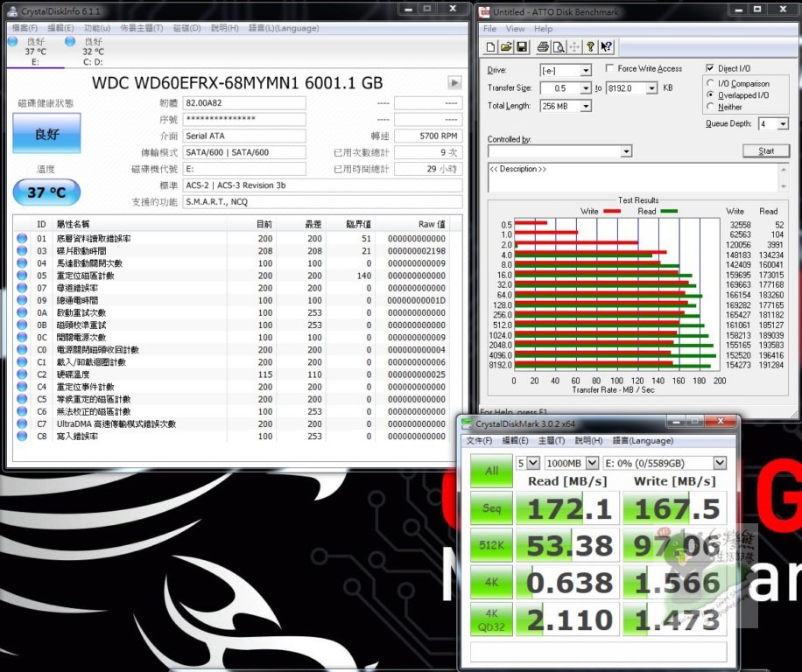The image size is (802, 672).
Task: Click ATTO Disk Benchmark title bar icon
Action: (484, 11)
